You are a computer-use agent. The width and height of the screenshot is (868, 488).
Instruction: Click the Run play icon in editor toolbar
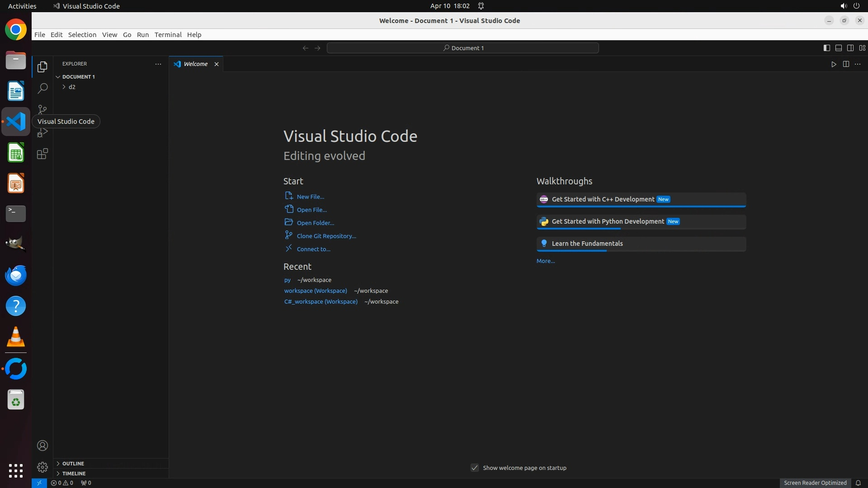tap(834, 64)
